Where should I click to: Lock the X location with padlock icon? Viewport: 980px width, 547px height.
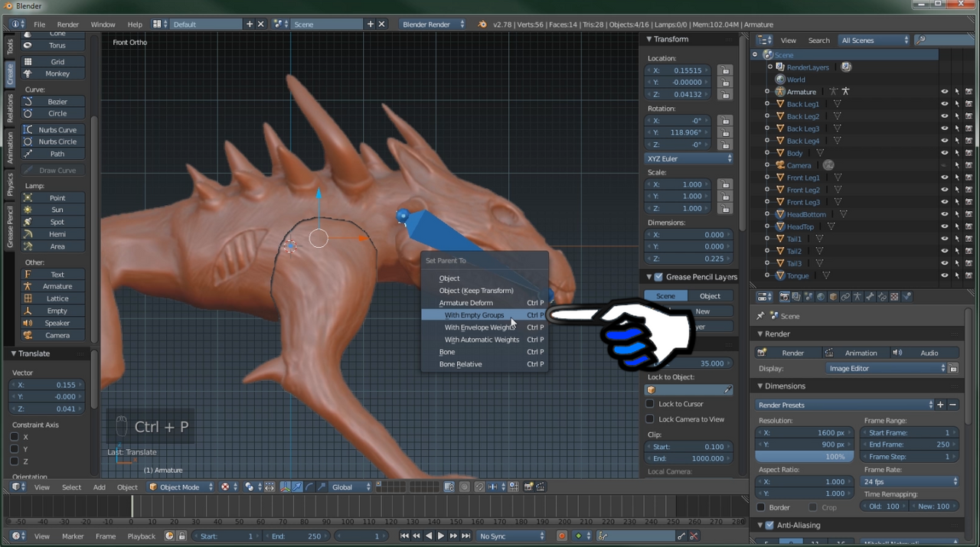tap(724, 70)
